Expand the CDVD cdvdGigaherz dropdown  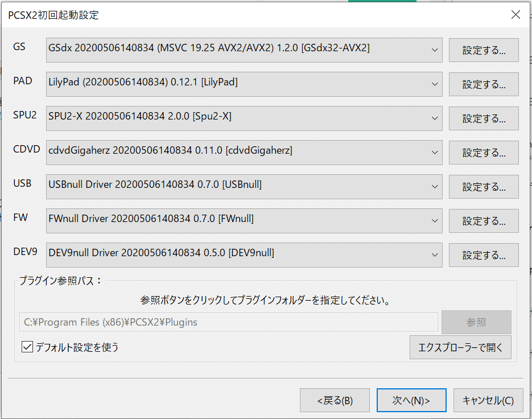[244, 153]
